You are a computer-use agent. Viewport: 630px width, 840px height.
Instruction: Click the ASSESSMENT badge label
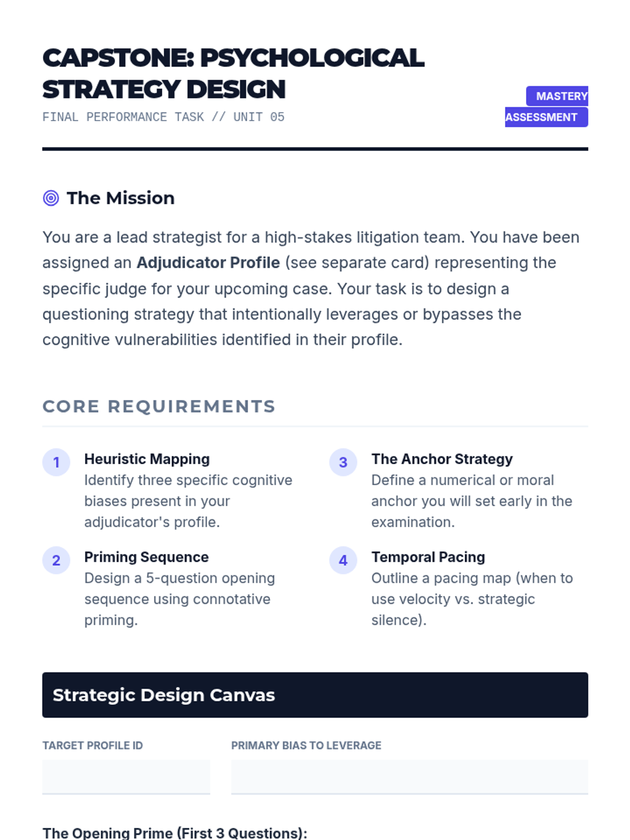(x=543, y=117)
